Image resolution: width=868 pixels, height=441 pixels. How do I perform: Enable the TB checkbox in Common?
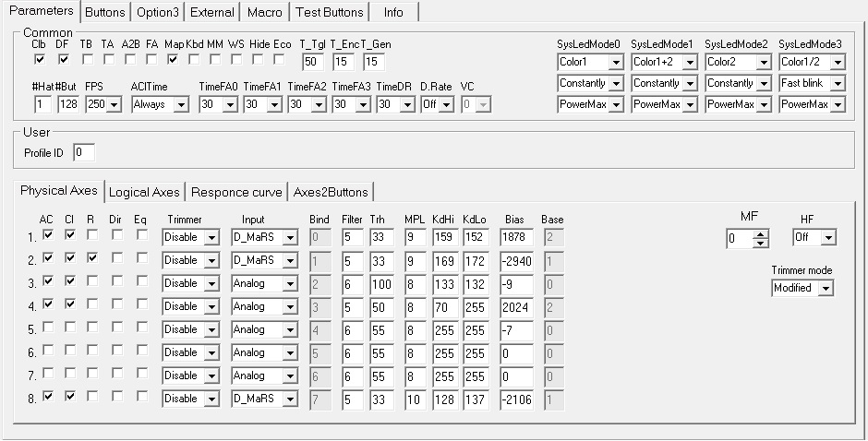(x=86, y=60)
